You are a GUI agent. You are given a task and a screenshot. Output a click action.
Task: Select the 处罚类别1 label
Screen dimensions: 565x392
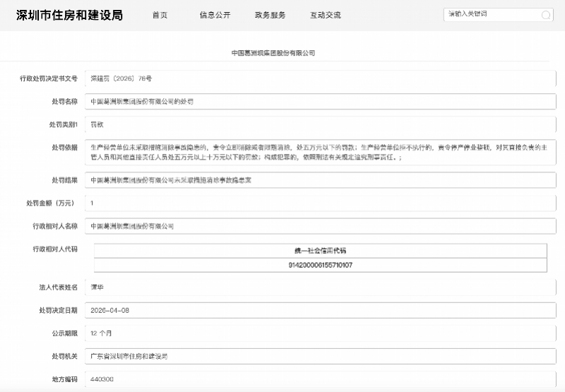click(64, 124)
